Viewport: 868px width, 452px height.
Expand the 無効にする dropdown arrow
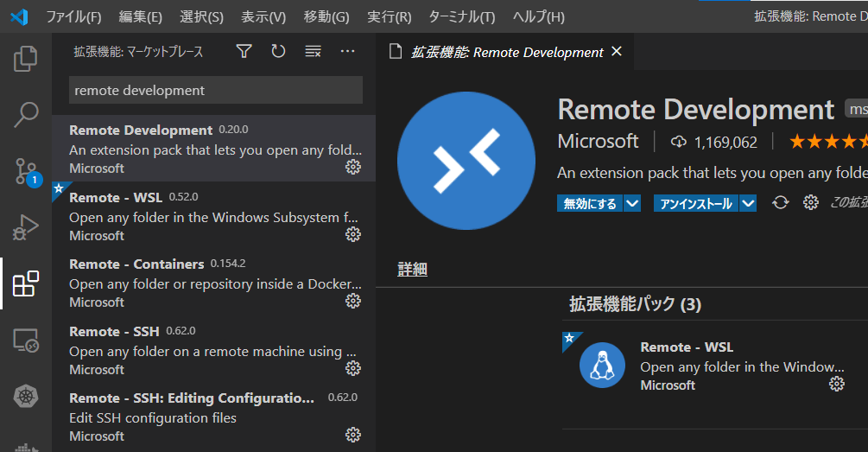(x=632, y=203)
